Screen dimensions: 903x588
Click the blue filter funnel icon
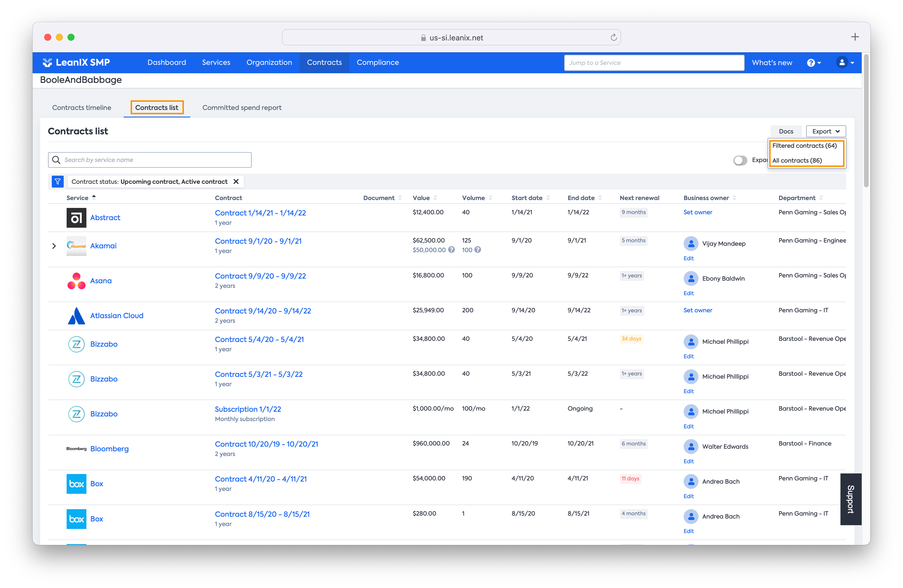58,182
